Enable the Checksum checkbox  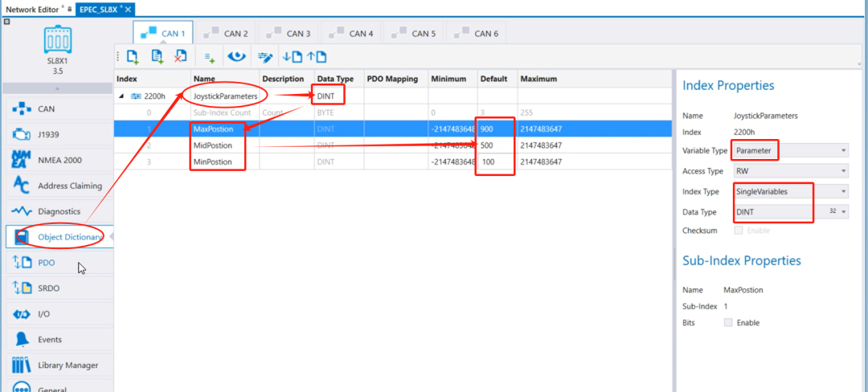739,231
